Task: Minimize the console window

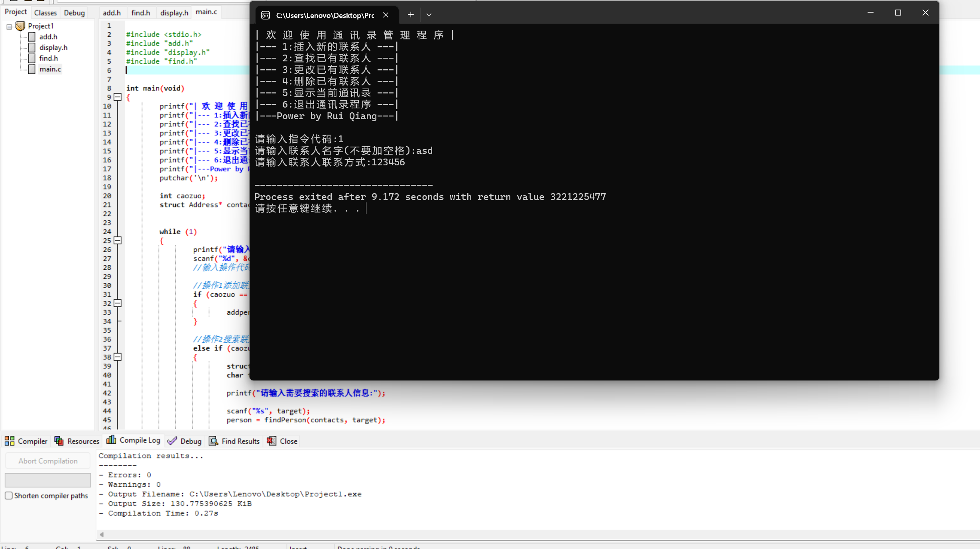Action: [x=870, y=13]
